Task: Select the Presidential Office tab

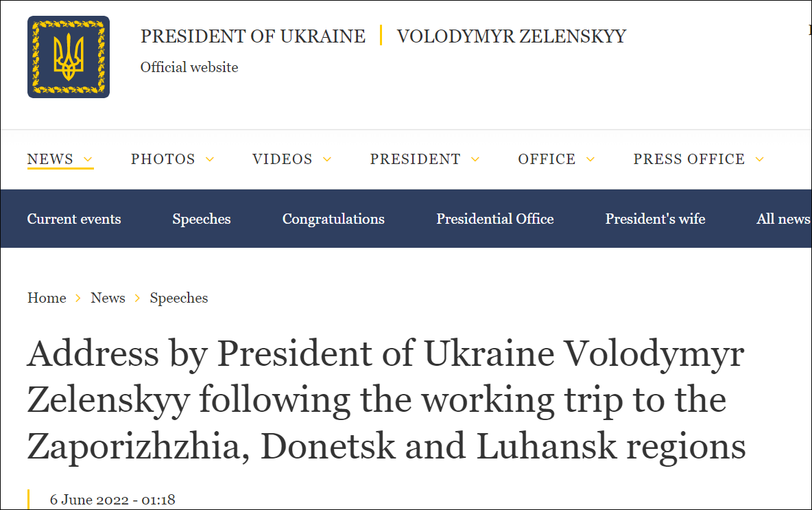Action: pos(495,219)
